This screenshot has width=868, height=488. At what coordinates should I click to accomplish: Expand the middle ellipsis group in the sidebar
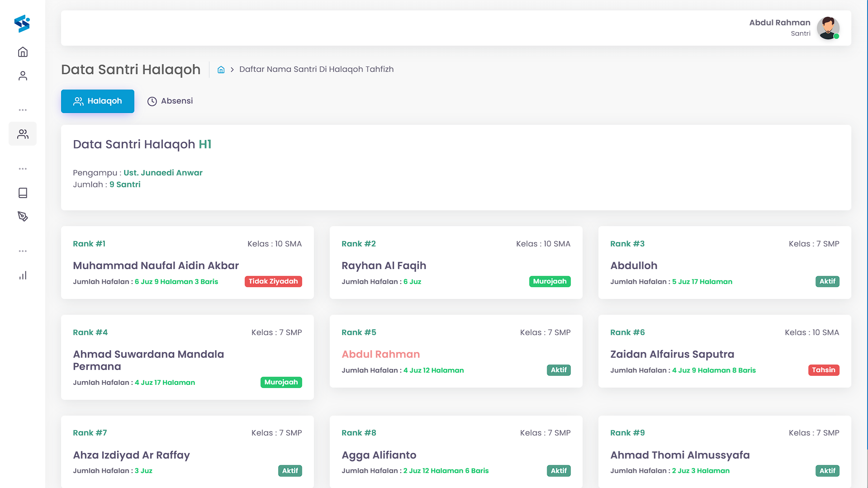coord(23,169)
